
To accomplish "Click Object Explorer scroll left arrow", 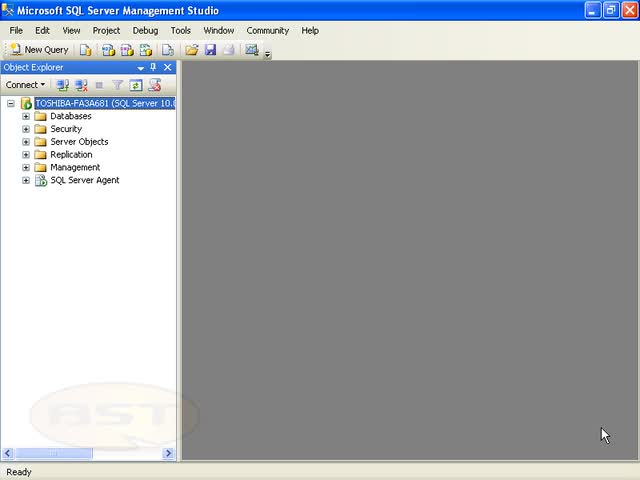I will pyautogui.click(x=7, y=453).
